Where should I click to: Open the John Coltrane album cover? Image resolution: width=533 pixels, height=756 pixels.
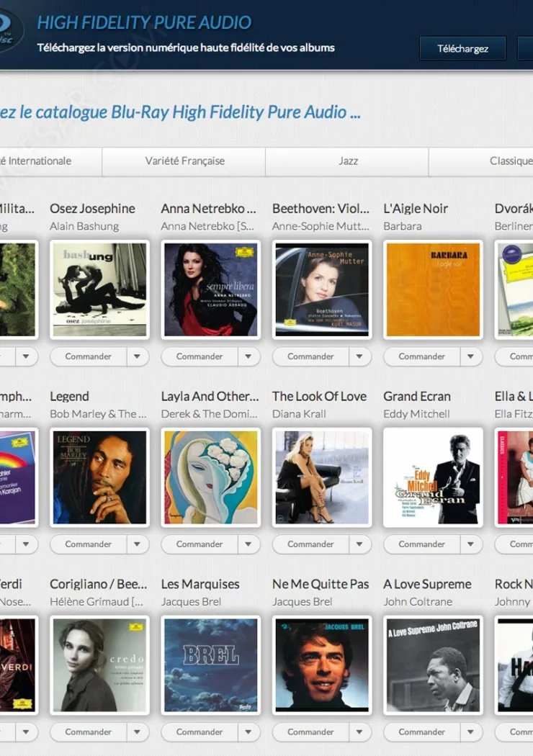(433, 665)
